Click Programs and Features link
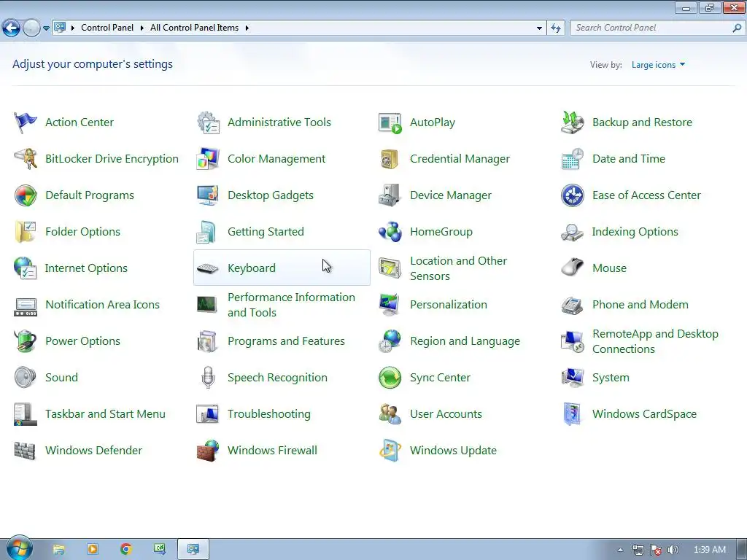 point(286,341)
